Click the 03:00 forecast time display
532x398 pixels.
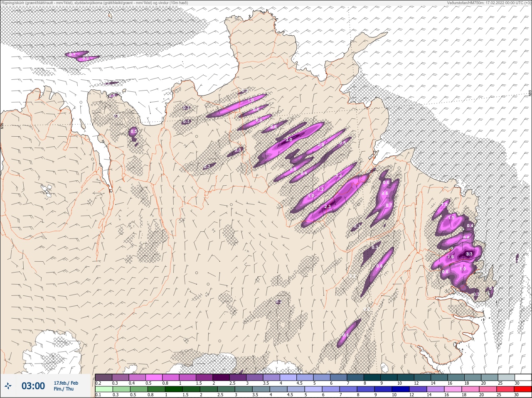tap(33, 386)
